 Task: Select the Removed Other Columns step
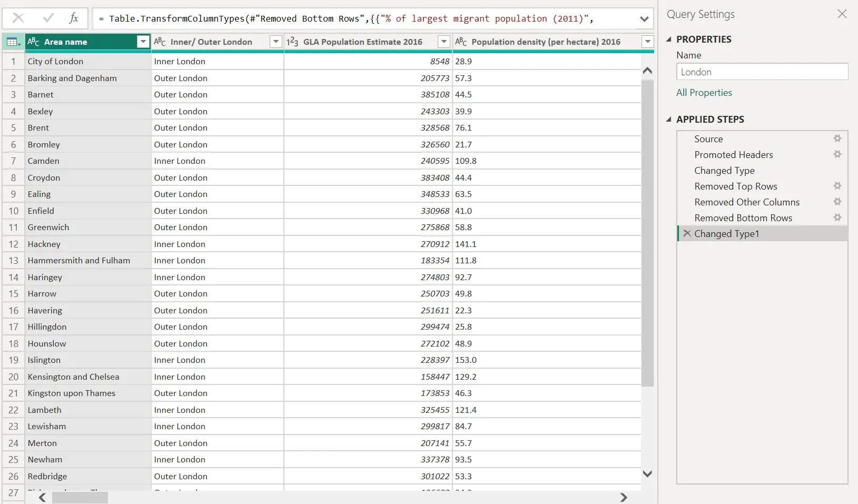point(747,202)
